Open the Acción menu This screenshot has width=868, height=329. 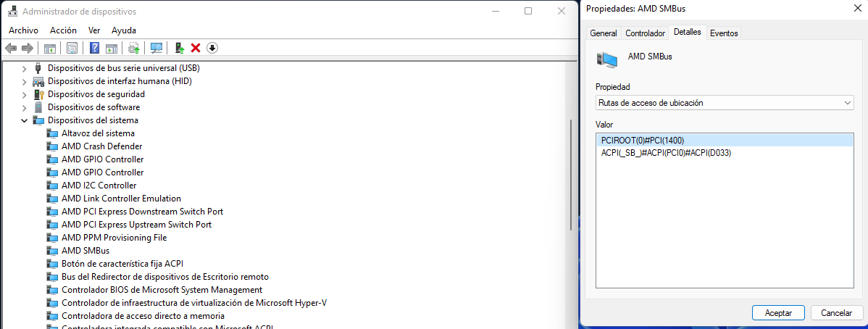[63, 30]
